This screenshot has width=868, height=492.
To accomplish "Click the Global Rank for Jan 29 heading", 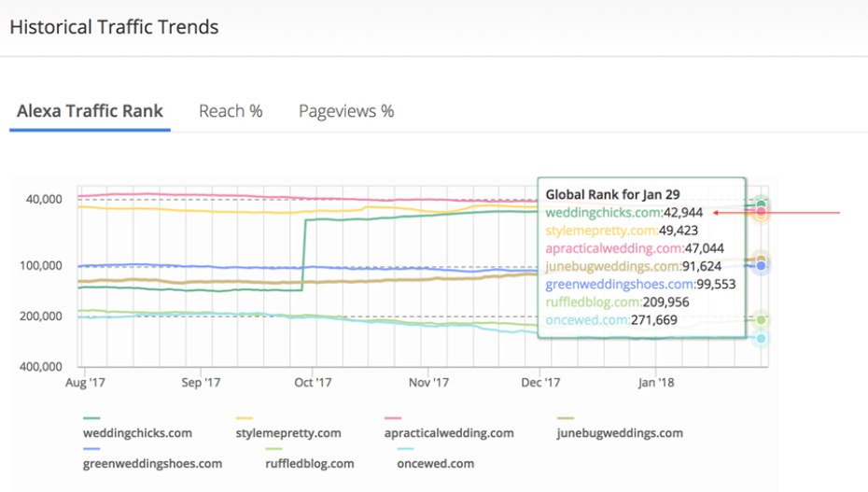I will 612,195.
